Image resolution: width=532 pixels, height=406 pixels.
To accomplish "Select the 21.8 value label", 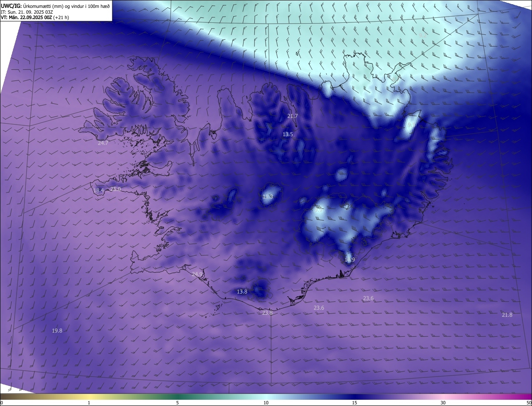I will [507, 315].
